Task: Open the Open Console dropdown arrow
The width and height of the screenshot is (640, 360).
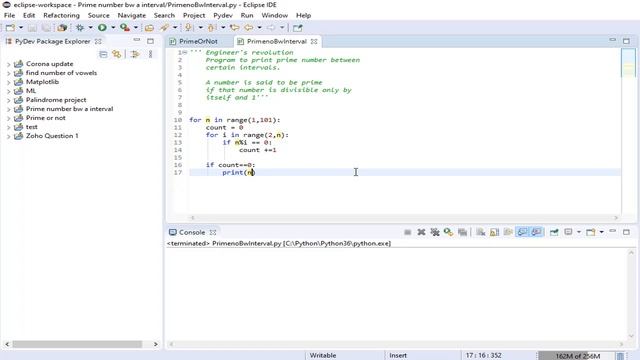Action: (602, 232)
